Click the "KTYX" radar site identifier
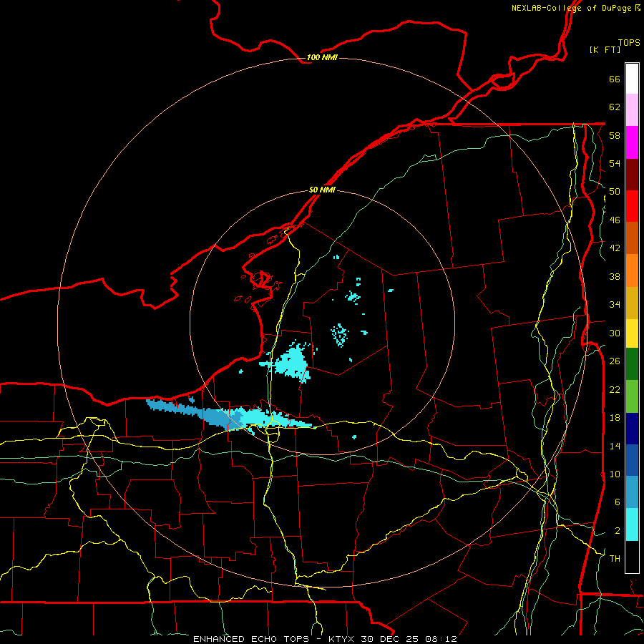Viewport: 644px width, 644px height. [342, 639]
